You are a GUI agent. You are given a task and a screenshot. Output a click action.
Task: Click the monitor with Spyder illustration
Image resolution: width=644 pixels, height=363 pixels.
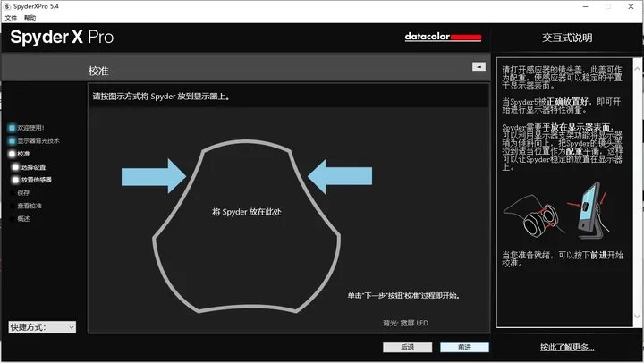click(589, 211)
